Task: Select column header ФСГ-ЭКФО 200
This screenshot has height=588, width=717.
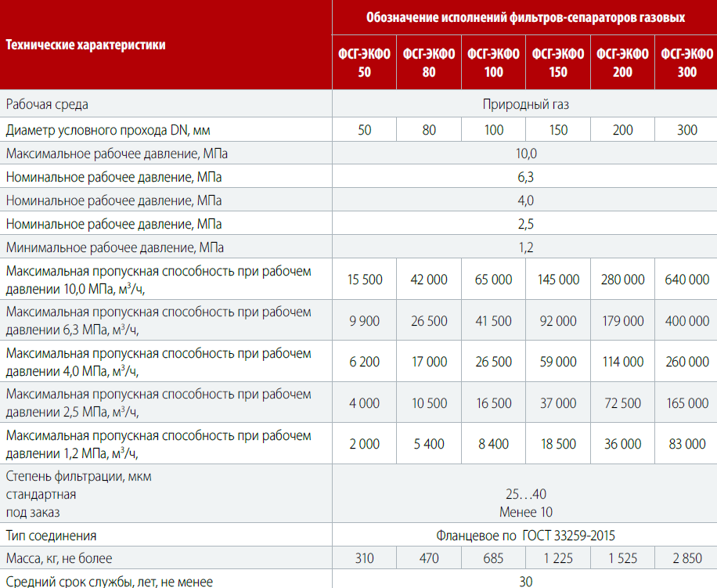Action: coord(622,63)
